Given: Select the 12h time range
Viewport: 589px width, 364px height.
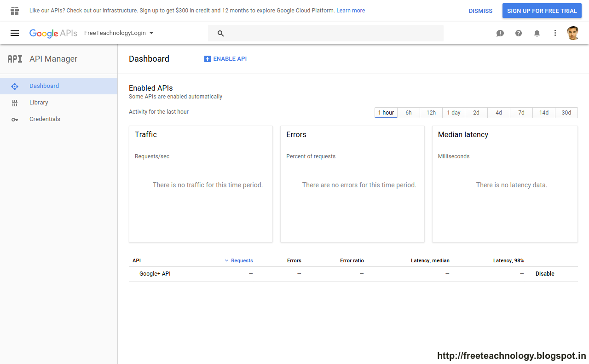Looking at the screenshot, I should point(431,113).
